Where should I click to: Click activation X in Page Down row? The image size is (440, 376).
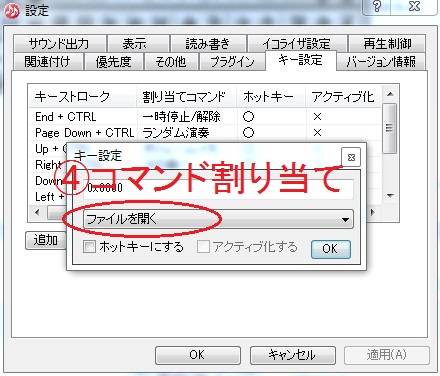click(x=317, y=133)
